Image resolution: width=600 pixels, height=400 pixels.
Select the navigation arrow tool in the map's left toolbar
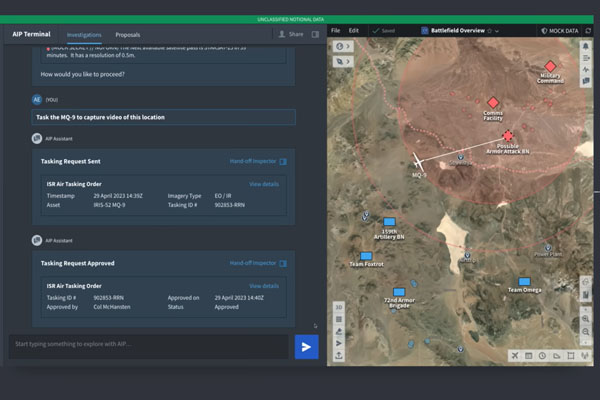339,343
